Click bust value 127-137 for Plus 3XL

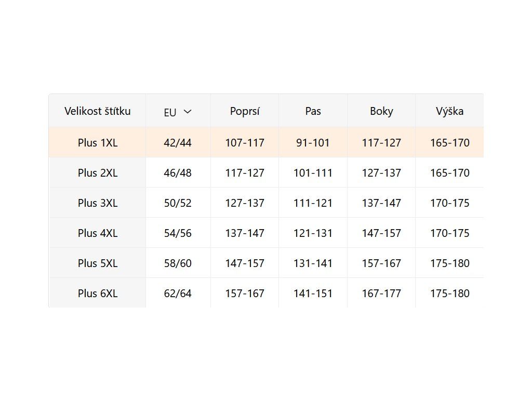(x=245, y=203)
